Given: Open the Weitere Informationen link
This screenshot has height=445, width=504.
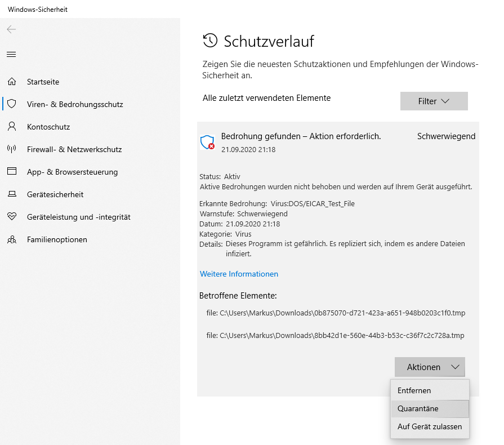Looking at the screenshot, I should (239, 274).
